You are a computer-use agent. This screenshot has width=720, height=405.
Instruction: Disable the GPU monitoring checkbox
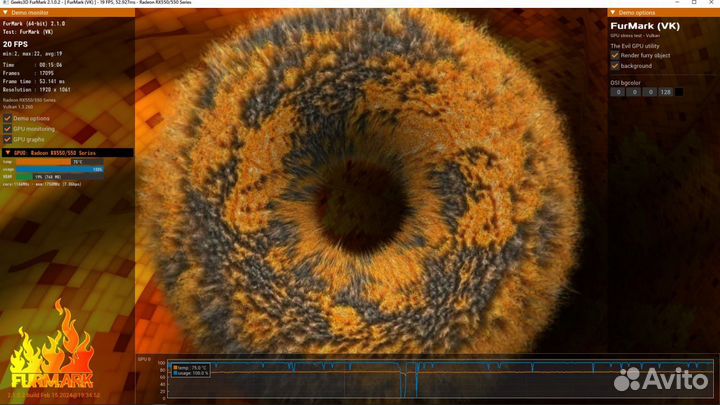pos(7,129)
